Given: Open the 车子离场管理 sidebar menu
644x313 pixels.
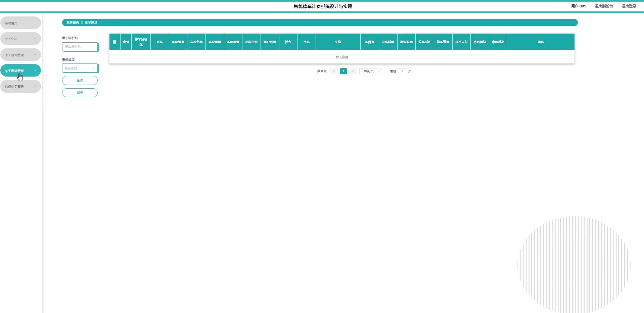Looking at the screenshot, I should point(20,71).
